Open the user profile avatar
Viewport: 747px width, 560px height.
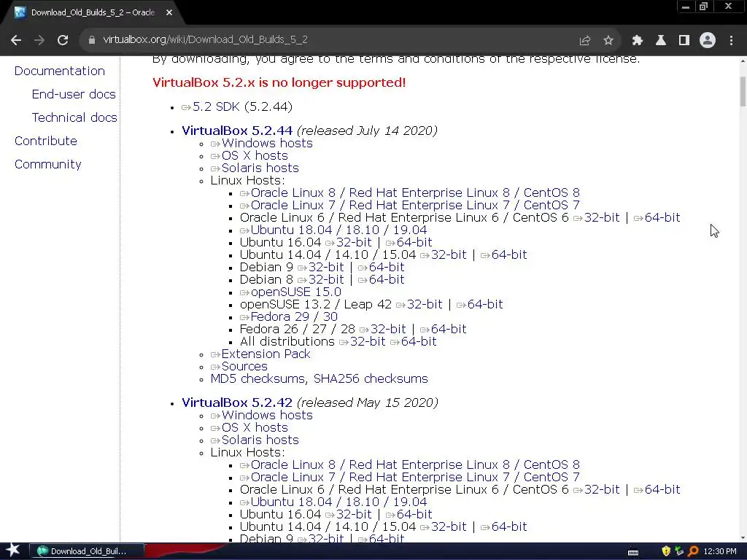tap(708, 41)
